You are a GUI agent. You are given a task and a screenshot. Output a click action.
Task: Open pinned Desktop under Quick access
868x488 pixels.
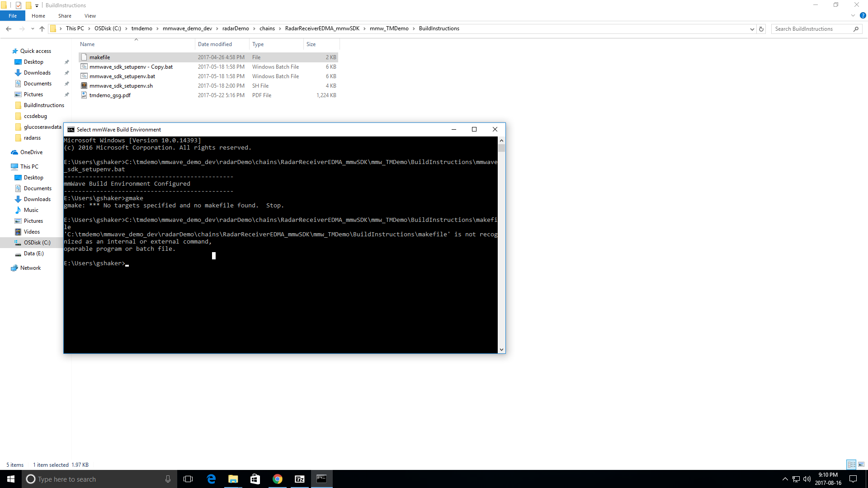tap(33, 62)
